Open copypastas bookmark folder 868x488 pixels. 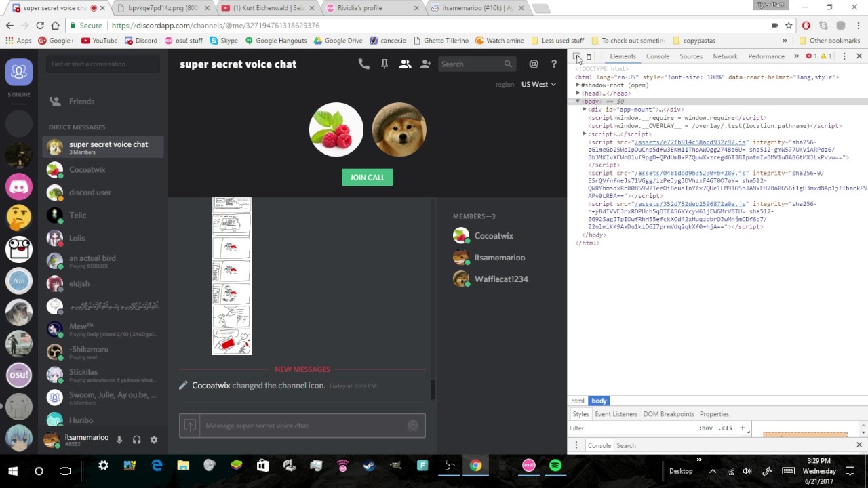(x=694, y=41)
